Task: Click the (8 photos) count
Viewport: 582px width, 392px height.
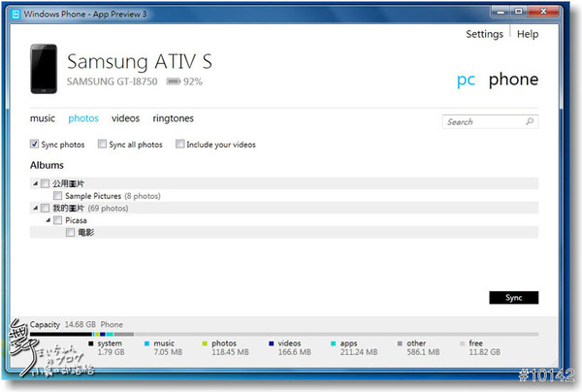Action: tap(143, 196)
